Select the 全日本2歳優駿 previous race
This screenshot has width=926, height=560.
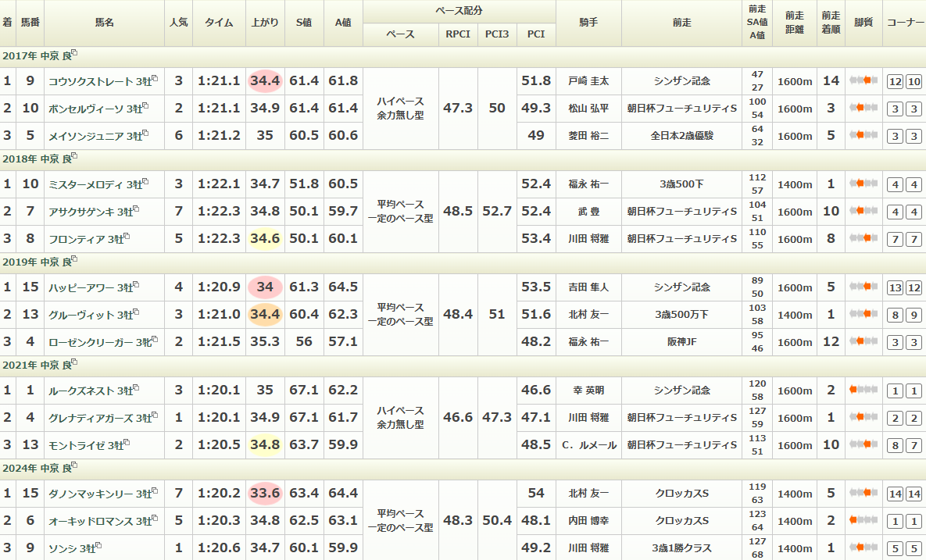click(681, 136)
